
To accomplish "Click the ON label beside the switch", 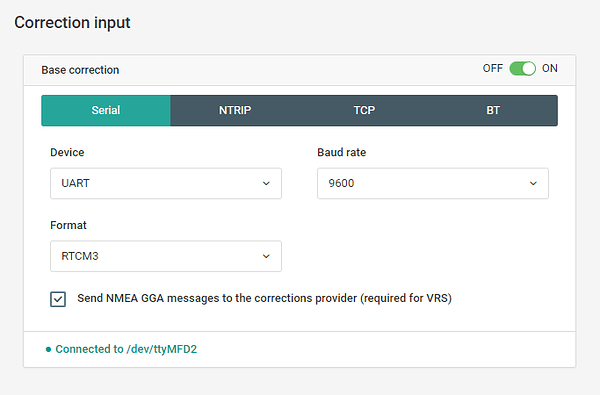I will (549, 69).
